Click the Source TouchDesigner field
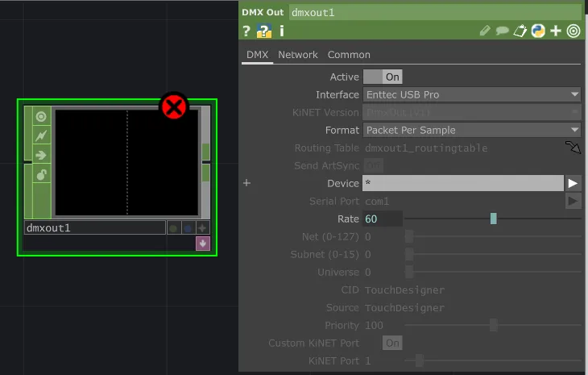Screen dimensions: 588x375 tap(472, 308)
